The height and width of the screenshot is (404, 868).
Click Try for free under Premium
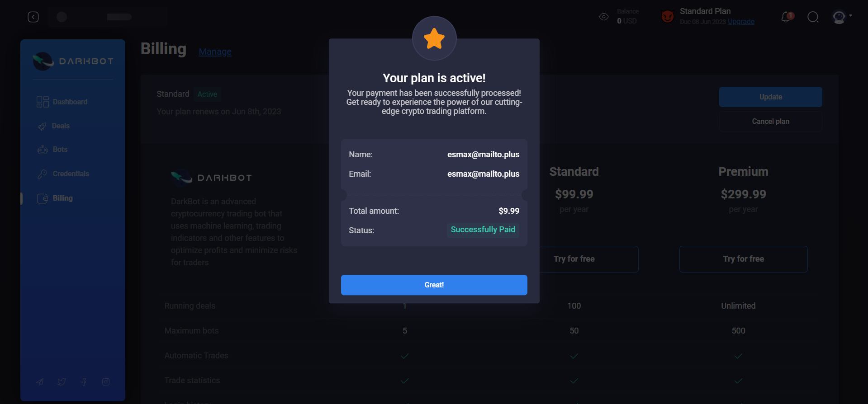pos(743,259)
